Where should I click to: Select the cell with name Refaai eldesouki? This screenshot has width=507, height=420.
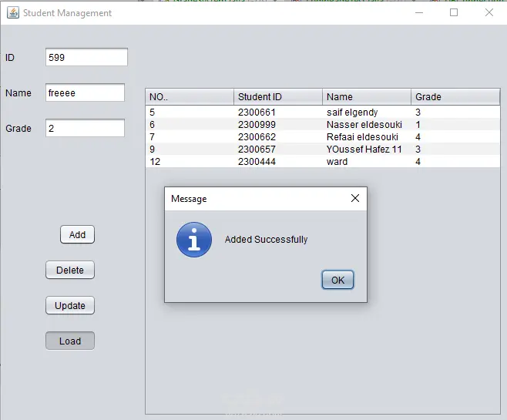(367, 136)
